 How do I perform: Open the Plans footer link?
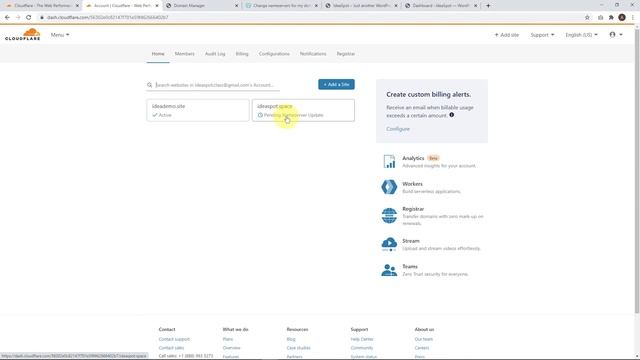228,339
